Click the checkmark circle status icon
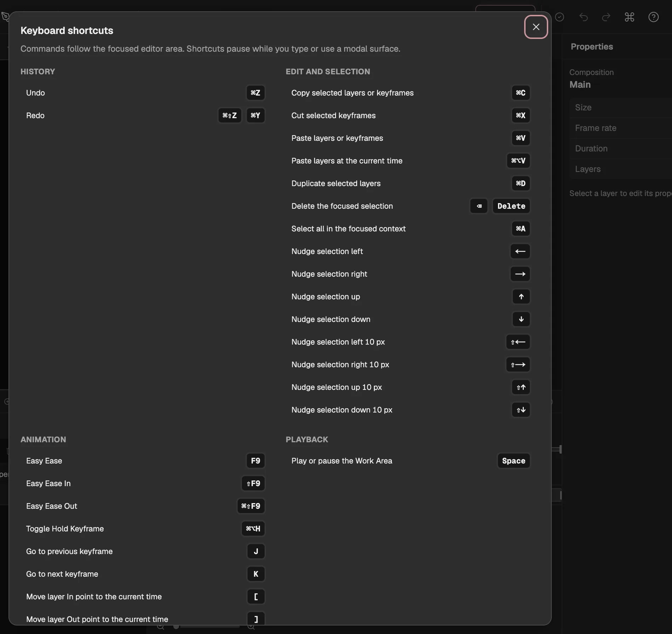The height and width of the screenshot is (634, 672). coord(560,17)
